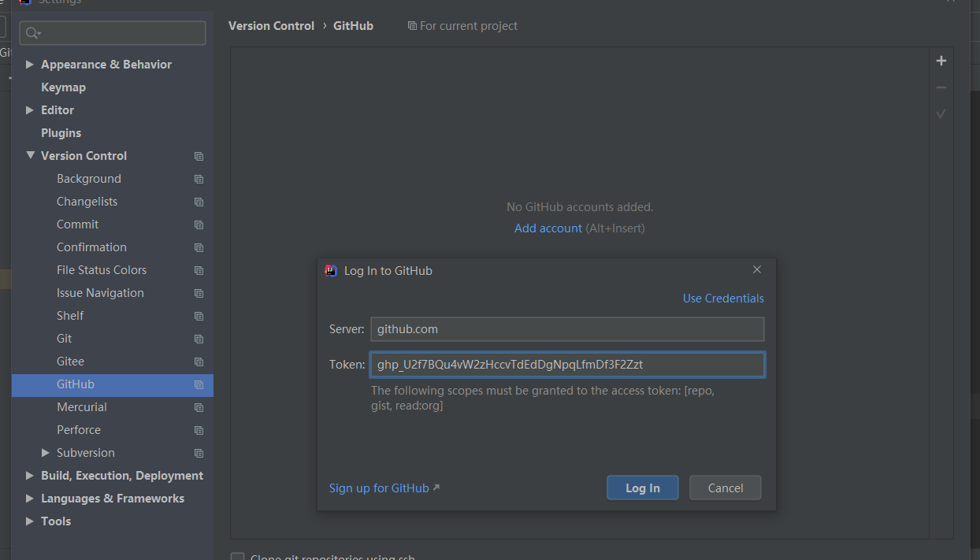Click the icon before For current project

(412, 26)
